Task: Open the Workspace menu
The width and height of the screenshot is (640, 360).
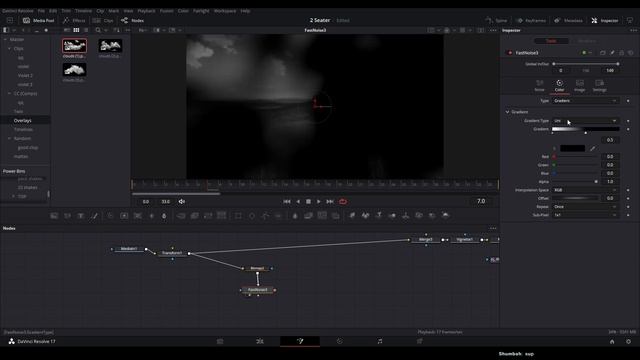Action: tap(225, 11)
